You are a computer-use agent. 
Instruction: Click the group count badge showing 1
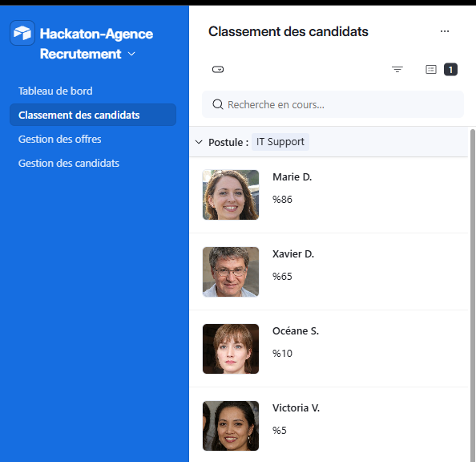pyautogui.click(x=450, y=70)
